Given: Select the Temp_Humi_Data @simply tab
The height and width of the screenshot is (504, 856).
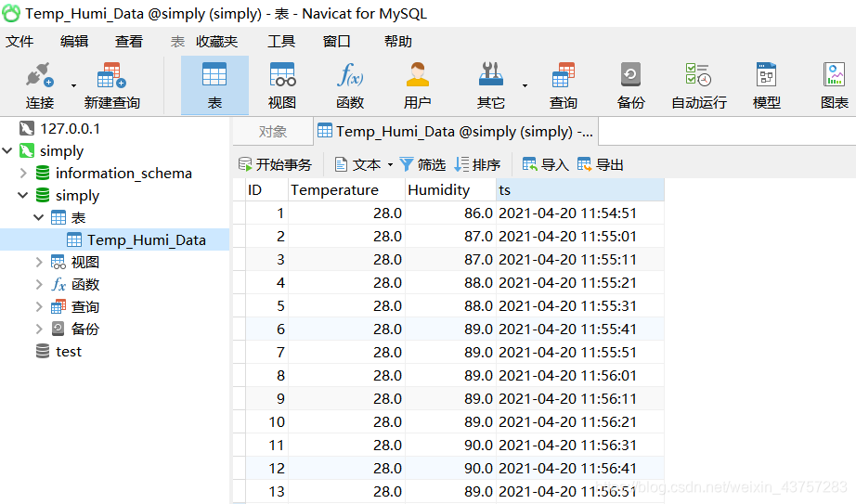Looking at the screenshot, I should (x=456, y=132).
